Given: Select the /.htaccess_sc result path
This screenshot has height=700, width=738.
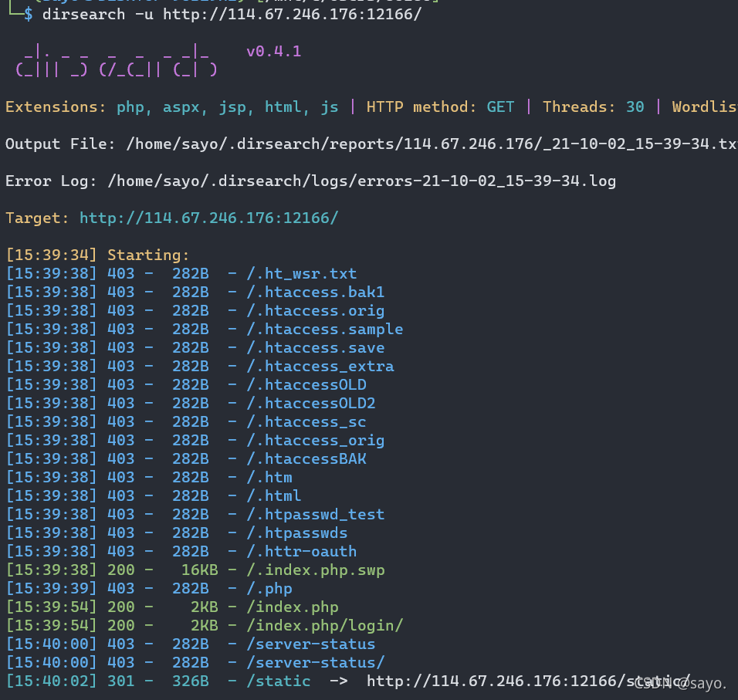Looking at the screenshot, I should pyautogui.click(x=306, y=422).
